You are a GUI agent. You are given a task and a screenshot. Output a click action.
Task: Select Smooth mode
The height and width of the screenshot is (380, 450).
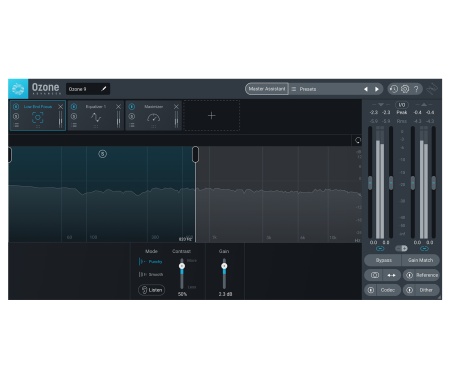click(x=151, y=274)
